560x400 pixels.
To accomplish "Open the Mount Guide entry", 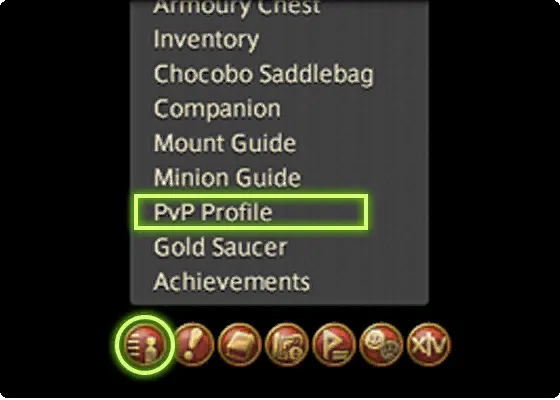I will pos(225,143).
